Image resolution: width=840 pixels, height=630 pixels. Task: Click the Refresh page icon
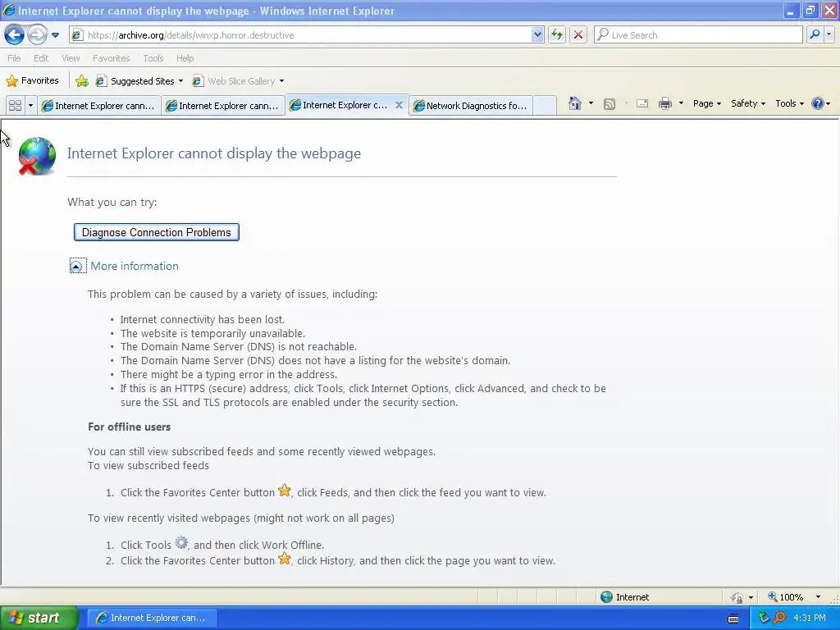557,34
